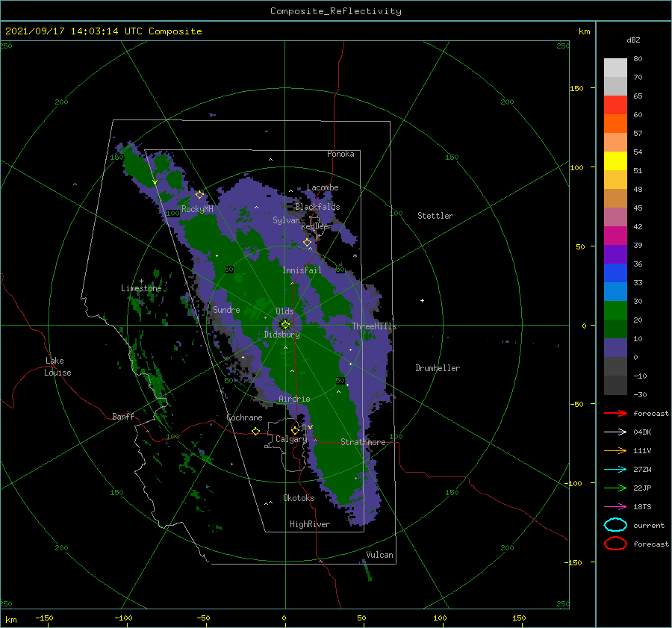Click the yellow diamond marker below Cochrane

tap(256, 431)
